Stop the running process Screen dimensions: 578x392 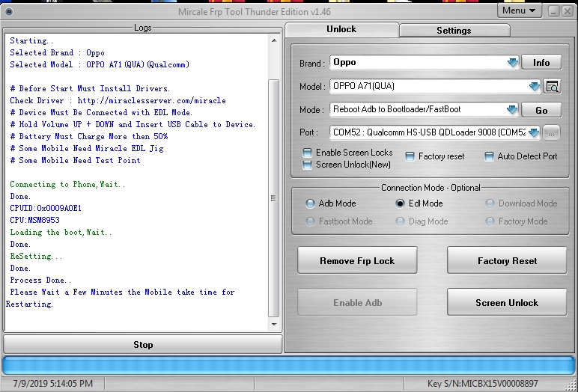(143, 344)
